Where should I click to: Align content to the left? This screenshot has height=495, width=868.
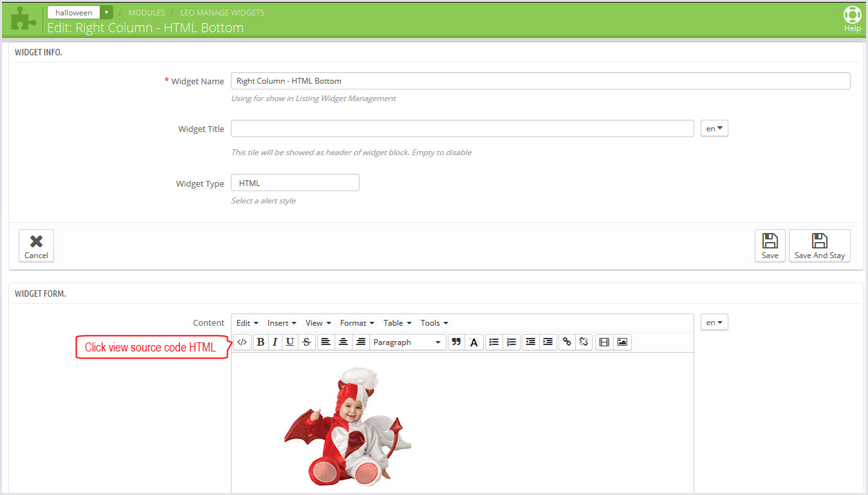pyautogui.click(x=326, y=342)
